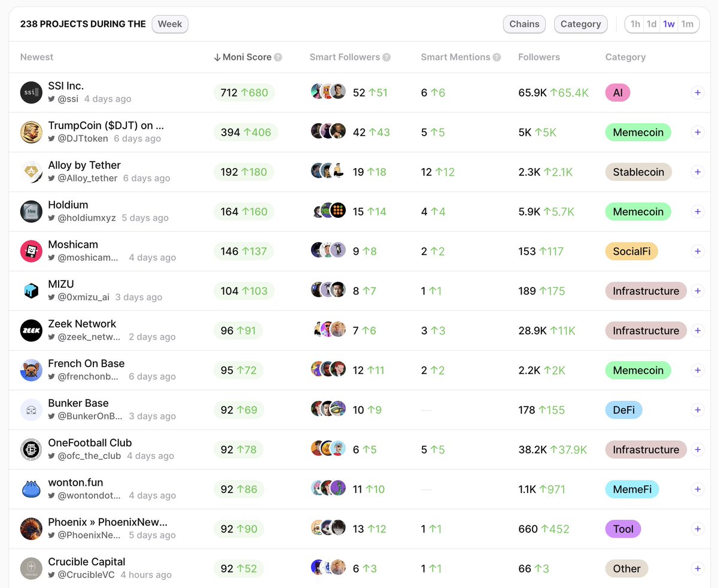Switch timeframe to 1m
This screenshot has height=588, width=718.
[x=687, y=25]
